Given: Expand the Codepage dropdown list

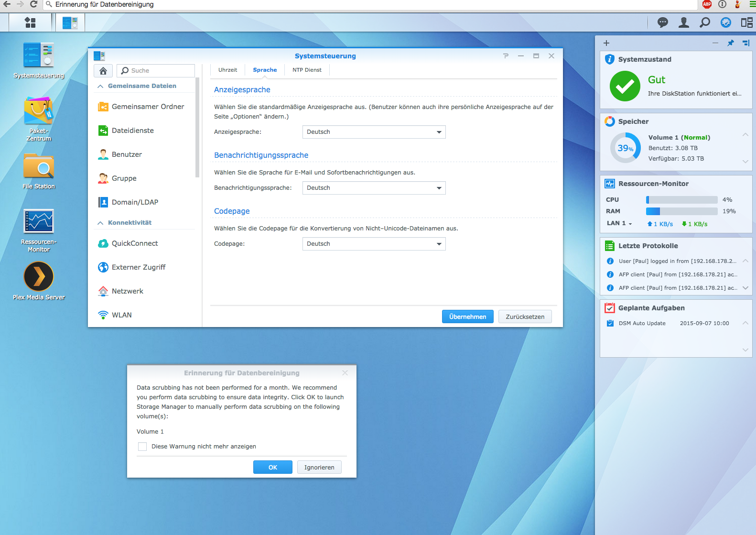Looking at the screenshot, I should pos(374,244).
